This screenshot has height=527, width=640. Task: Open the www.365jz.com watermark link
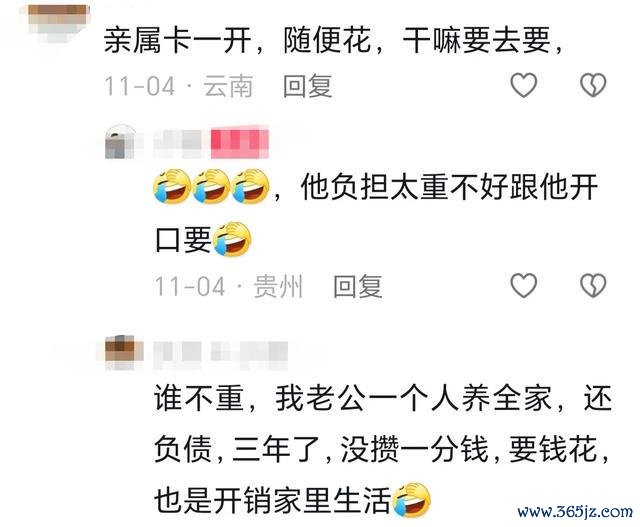[575, 511]
